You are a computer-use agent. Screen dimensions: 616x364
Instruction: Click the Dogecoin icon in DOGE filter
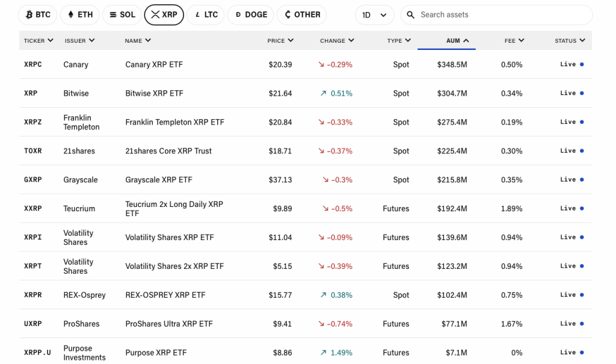coord(238,14)
